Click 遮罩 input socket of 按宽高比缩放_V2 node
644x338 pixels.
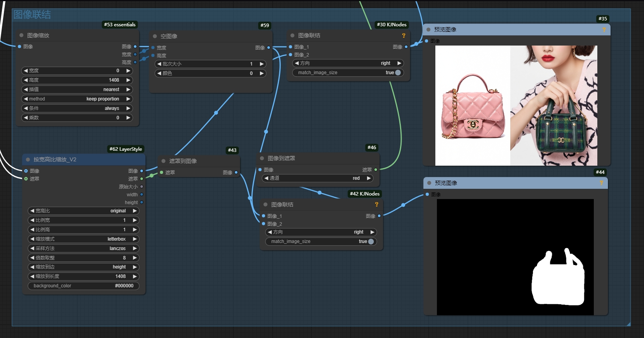click(26, 179)
